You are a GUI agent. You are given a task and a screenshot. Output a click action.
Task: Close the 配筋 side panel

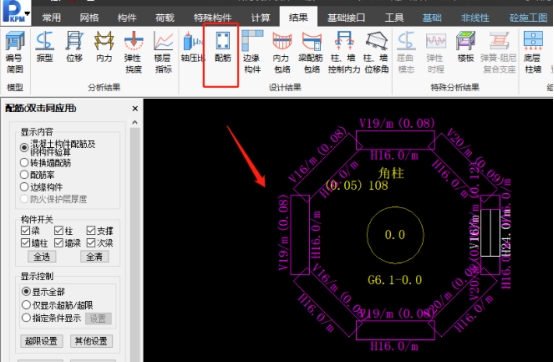(x=135, y=108)
